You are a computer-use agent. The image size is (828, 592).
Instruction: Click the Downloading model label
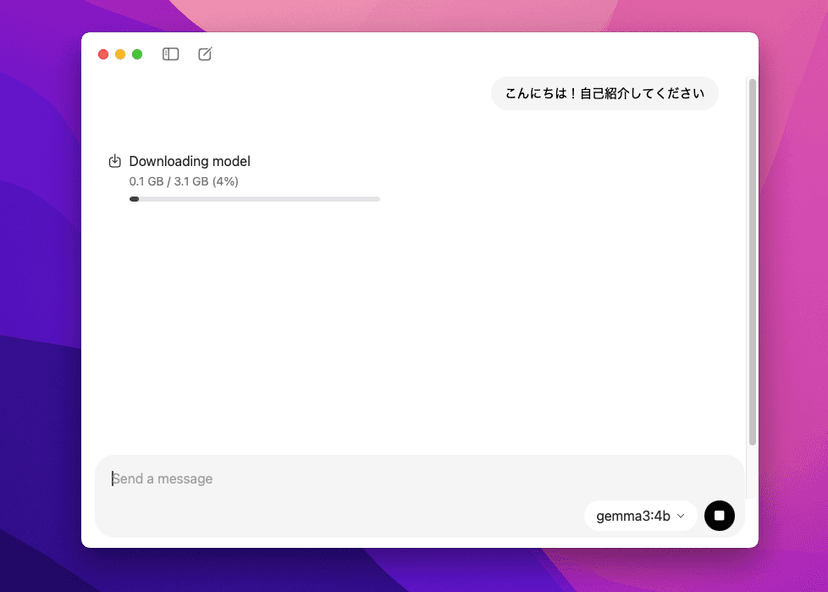pos(189,161)
